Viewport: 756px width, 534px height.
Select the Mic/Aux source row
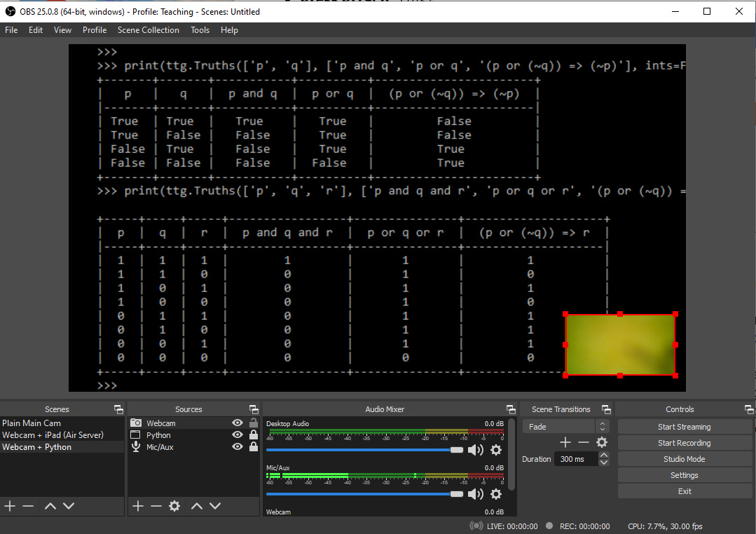coord(194,447)
